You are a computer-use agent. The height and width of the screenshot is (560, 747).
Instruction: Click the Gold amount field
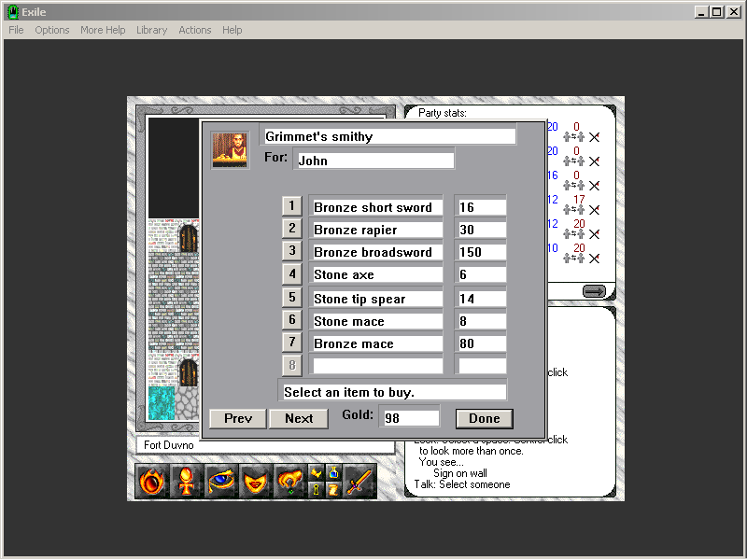(x=410, y=418)
